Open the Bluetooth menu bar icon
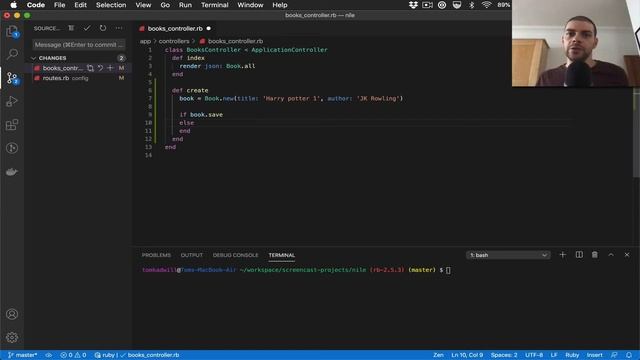640x360 pixels. [x=472, y=5]
